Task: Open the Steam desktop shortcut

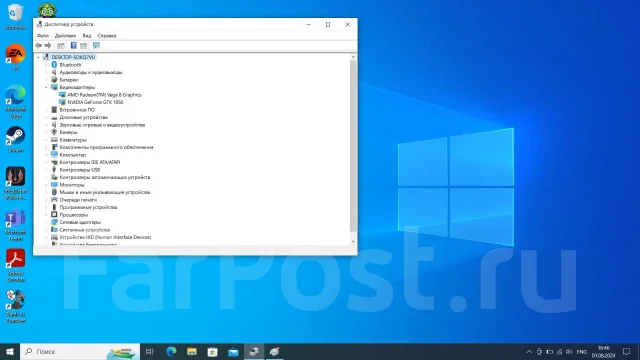Action: 16,140
